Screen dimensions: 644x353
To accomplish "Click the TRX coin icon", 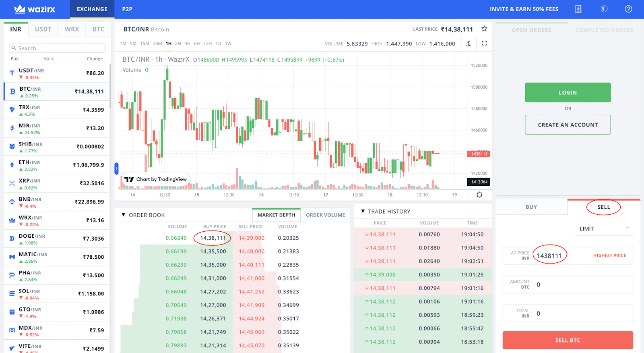I will pyautogui.click(x=12, y=110).
